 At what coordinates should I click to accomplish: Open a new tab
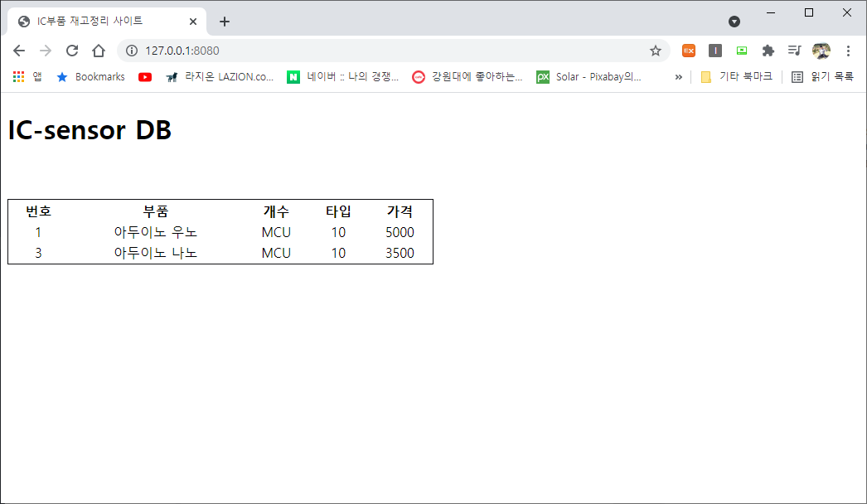224,22
